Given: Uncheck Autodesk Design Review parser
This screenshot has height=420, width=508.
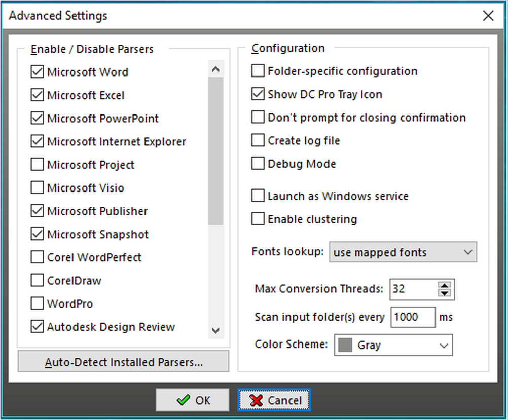Looking at the screenshot, I should point(37,327).
